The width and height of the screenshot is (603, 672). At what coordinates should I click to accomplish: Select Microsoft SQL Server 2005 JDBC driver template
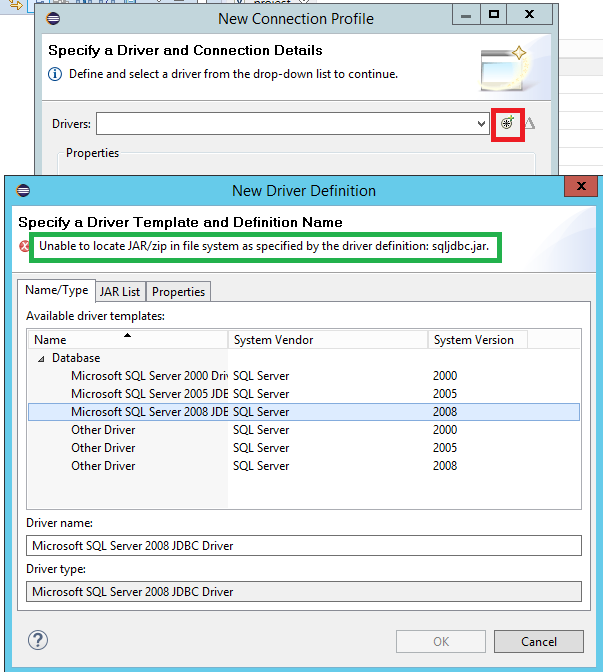[150, 394]
